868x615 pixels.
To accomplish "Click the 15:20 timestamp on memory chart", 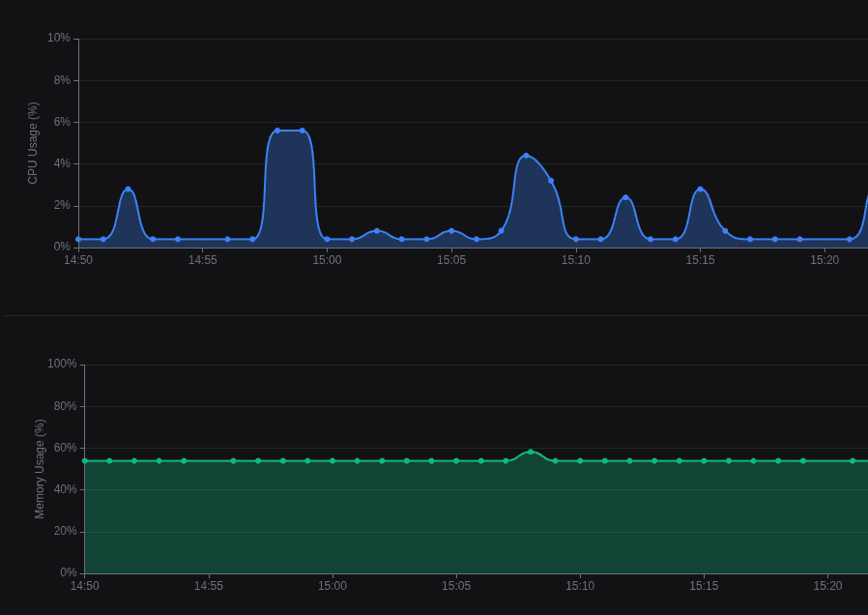I will [x=826, y=586].
